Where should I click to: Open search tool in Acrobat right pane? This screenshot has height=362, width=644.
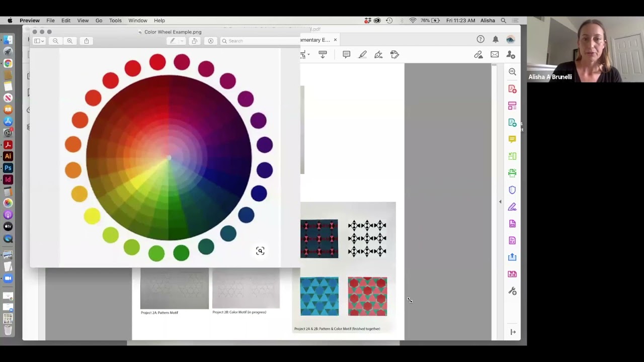512,72
